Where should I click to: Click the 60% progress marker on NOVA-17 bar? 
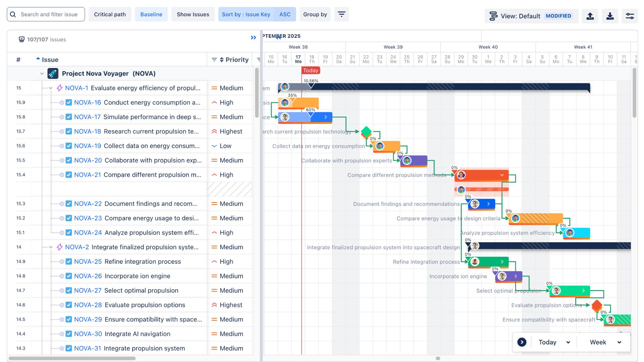(x=311, y=109)
